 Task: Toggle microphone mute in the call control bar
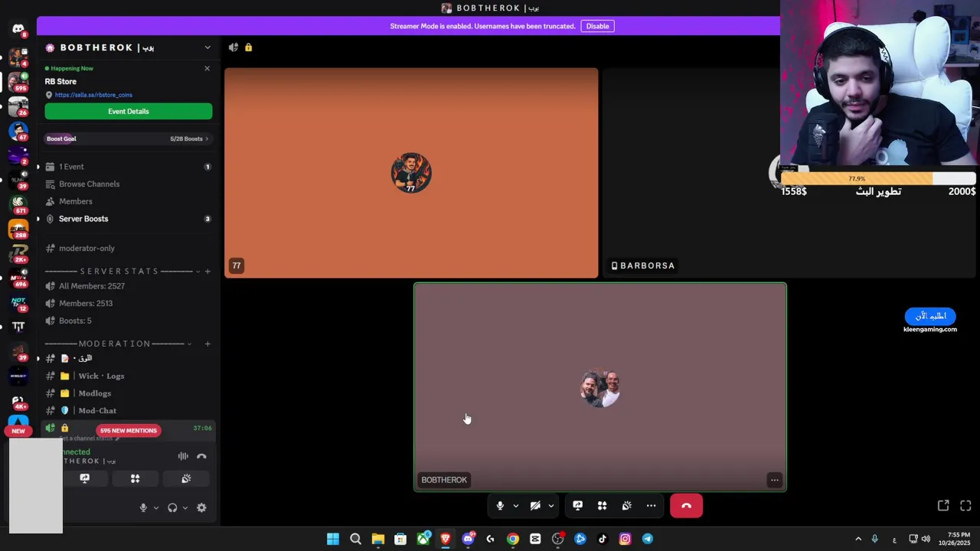click(x=500, y=506)
